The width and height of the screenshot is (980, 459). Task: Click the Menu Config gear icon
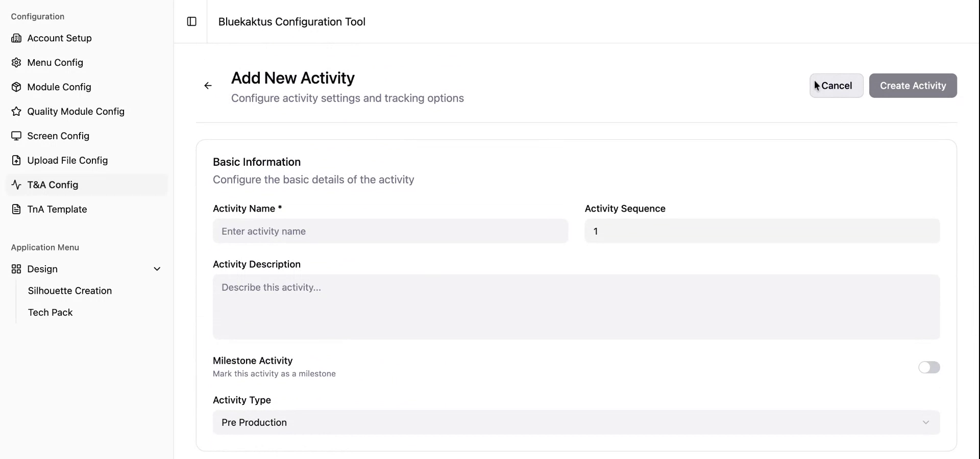pyautogui.click(x=16, y=63)
